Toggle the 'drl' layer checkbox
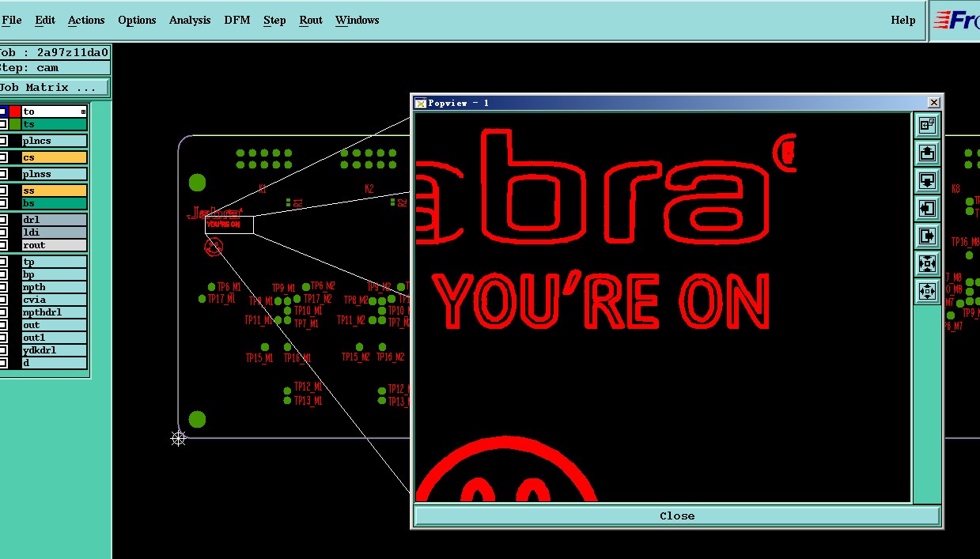 tap(3, 220)
